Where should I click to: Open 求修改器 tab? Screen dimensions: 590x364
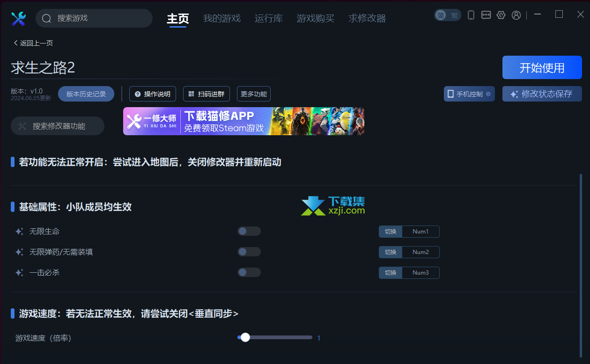pyautogui.click(x=367, y=18)
